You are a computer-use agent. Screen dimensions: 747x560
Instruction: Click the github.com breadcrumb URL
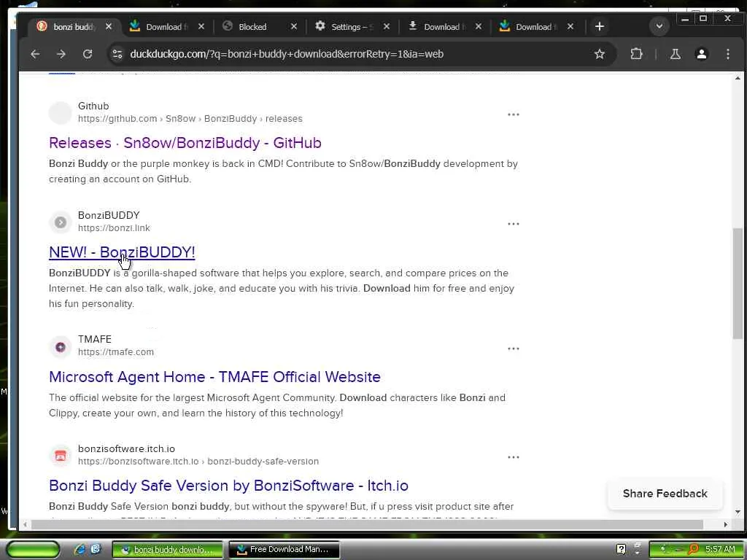[190, 119]
